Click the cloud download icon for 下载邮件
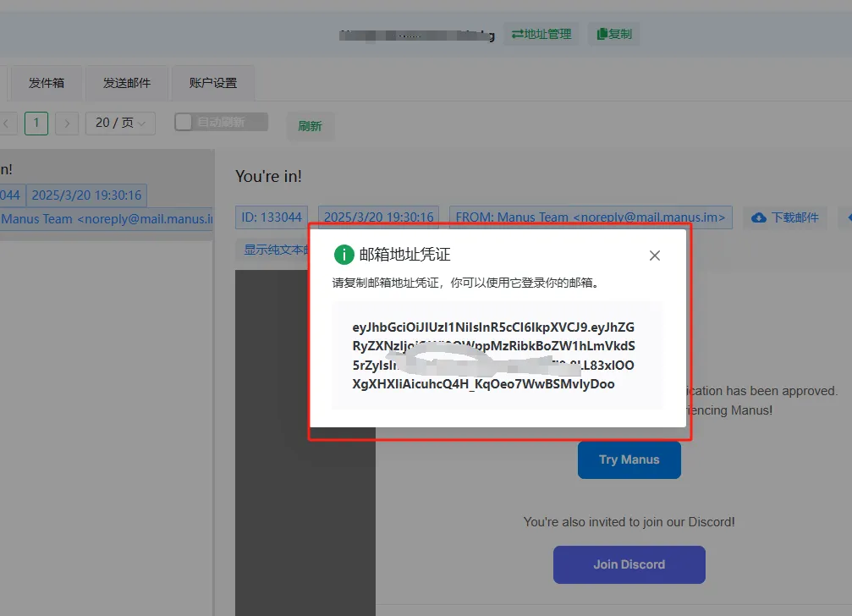 759,217
